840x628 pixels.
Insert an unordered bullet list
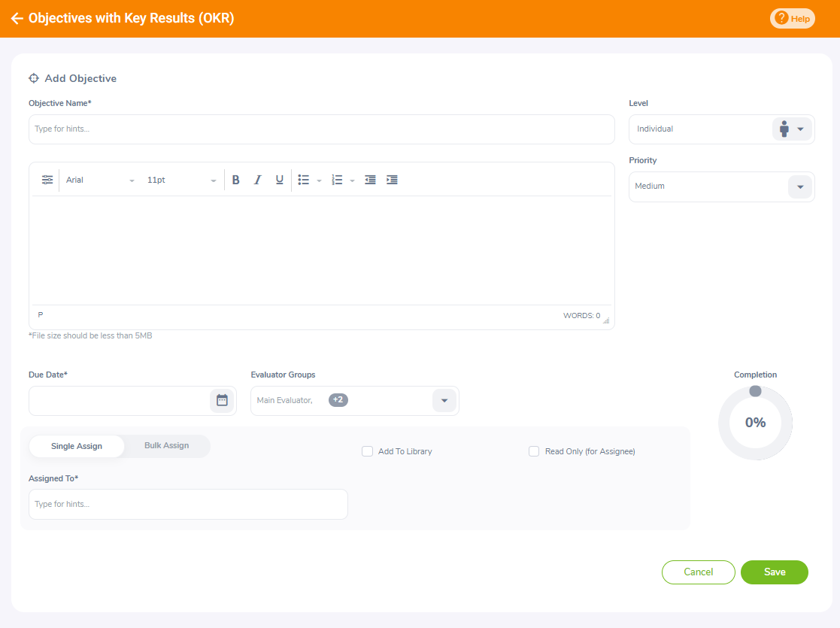pos(303,179)
